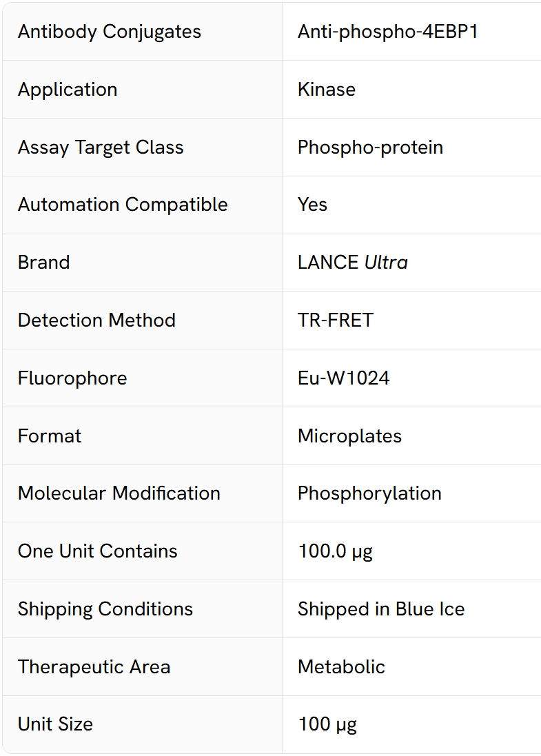The width and height of the screenshot is (541, 756).
Task: Click the Anti-phospho-4EBP1 value
Action: [388, 32]
